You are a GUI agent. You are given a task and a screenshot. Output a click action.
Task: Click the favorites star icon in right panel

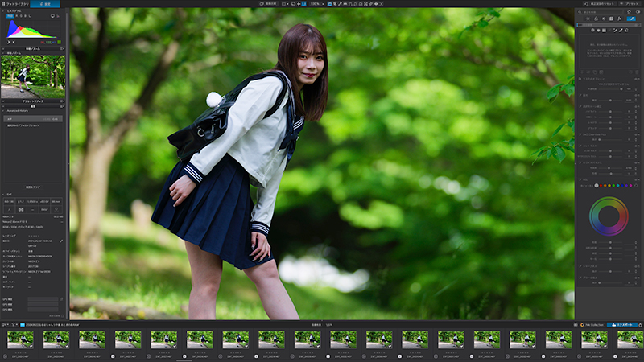pos(629,12)
